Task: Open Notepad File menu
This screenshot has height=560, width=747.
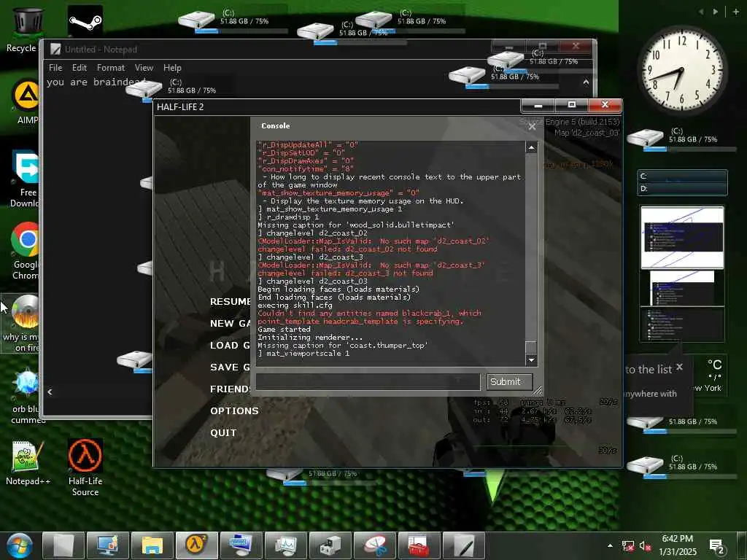Action: (55, 68)
